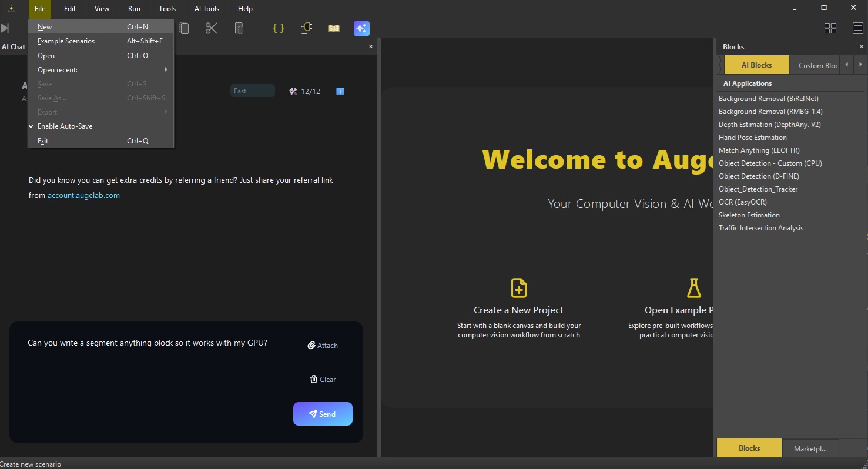Viewport: 868px width, 469px height.
Task: Click the four-square grid layout icon
Action: point(830,28)
